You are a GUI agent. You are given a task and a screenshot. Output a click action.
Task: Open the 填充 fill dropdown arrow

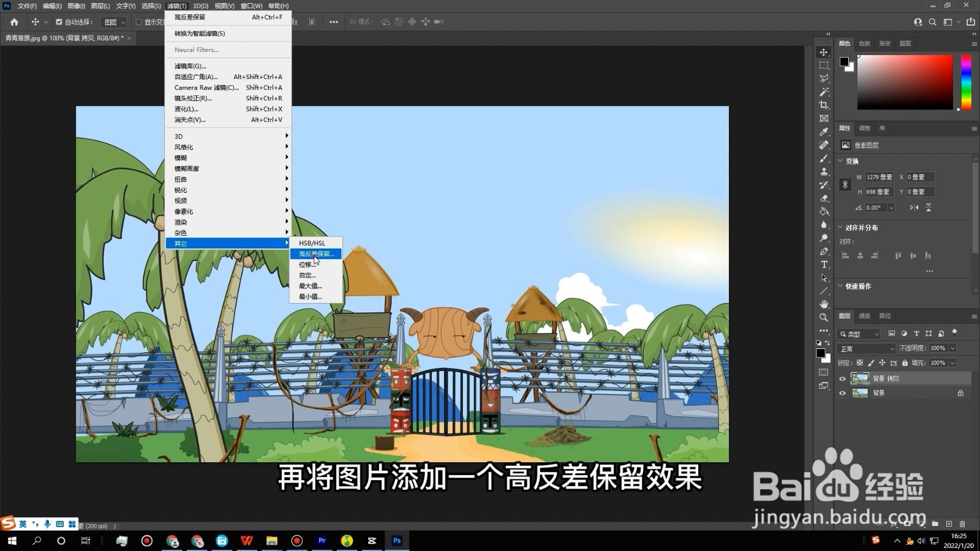coord(952,363)
